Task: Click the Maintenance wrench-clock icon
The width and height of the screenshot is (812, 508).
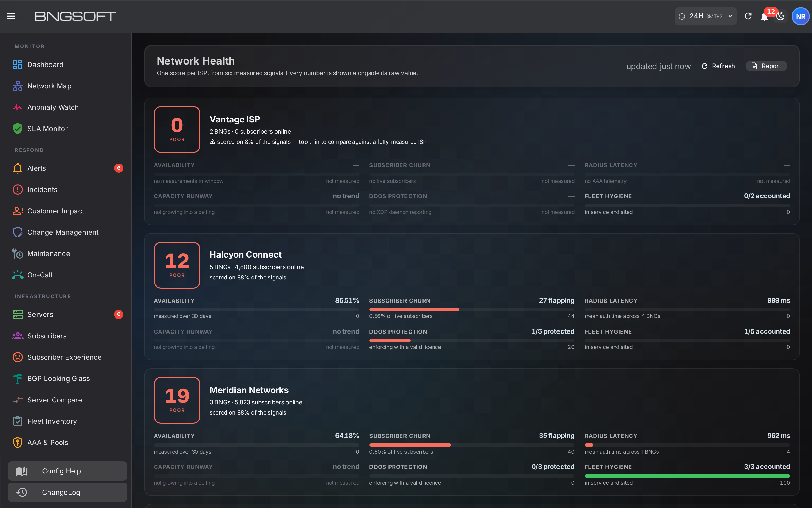Action: tap(18, 254)
